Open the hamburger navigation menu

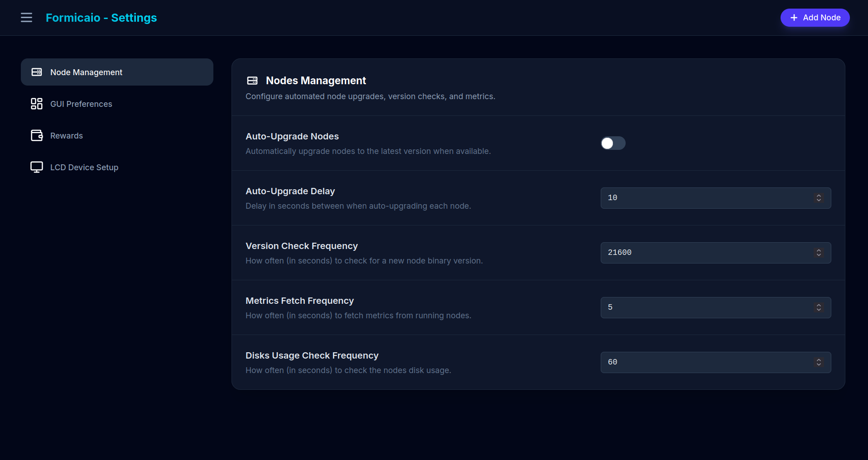[x=26, y=18]
